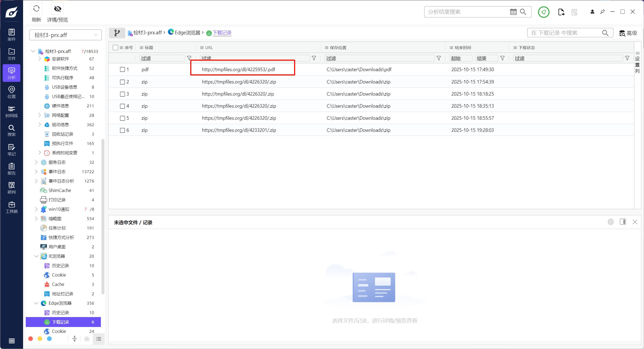Click the Refresh (刷新) icon
Viewport: 644px width, 349px height.
tap(36, 9)
